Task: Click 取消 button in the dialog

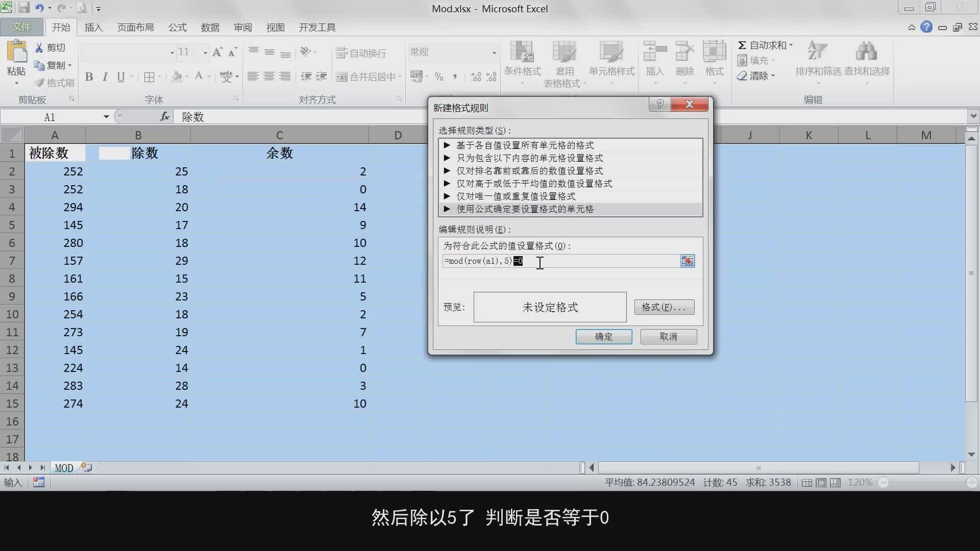Action: coord(669,337)
